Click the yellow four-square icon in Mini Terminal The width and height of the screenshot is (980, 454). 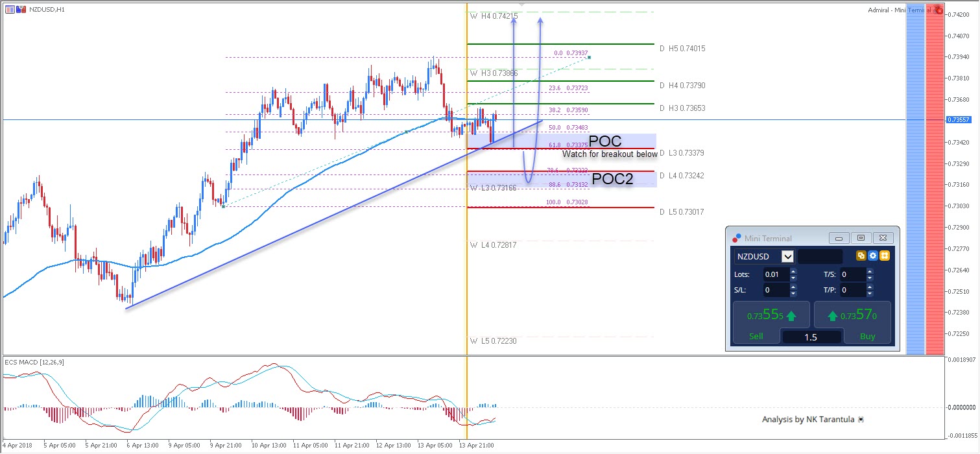885,256
